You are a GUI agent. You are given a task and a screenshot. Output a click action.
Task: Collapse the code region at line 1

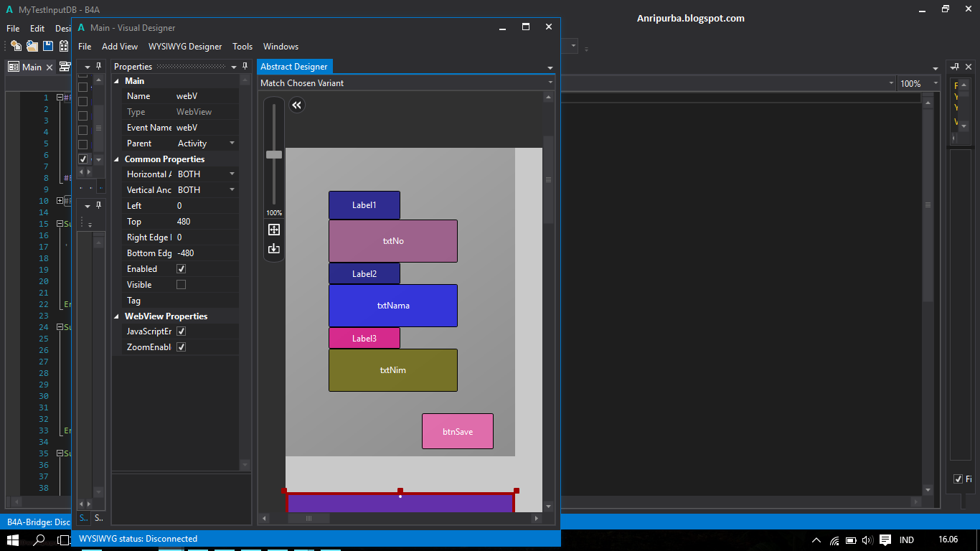(x=59, y=98)
